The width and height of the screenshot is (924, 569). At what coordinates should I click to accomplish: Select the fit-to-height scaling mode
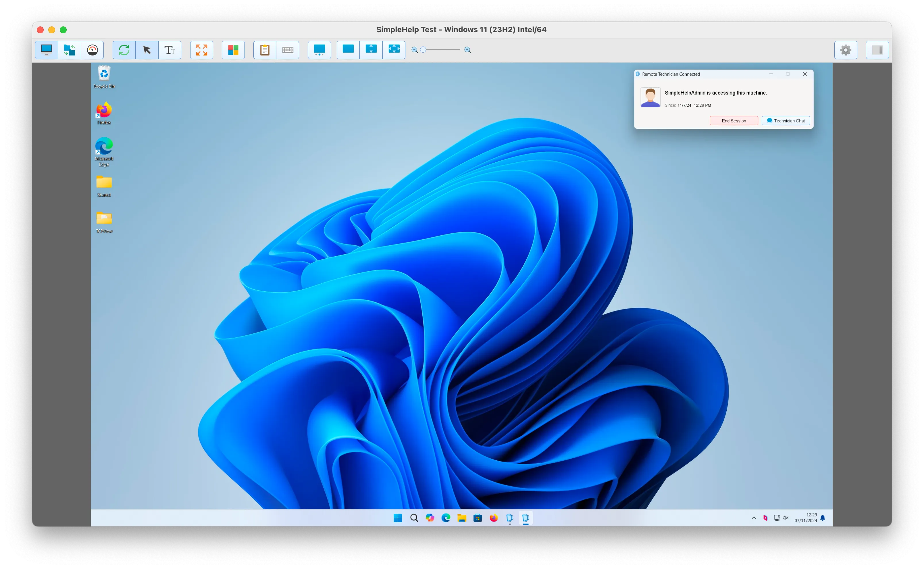pyautogui.click(x=371, y=49)
